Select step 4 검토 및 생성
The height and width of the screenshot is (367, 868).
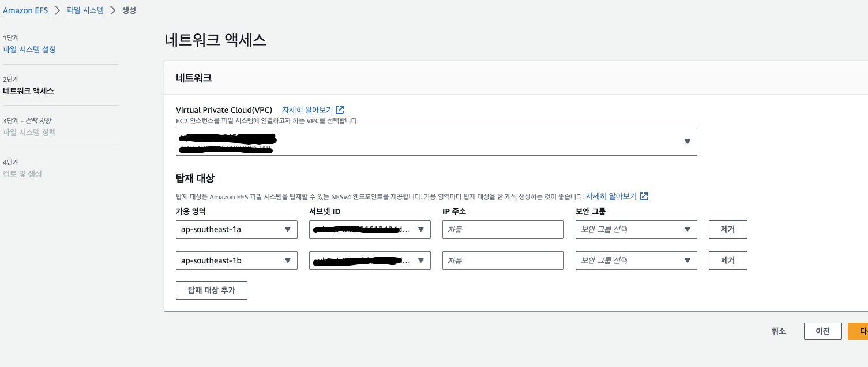click(x=22, y=174)
